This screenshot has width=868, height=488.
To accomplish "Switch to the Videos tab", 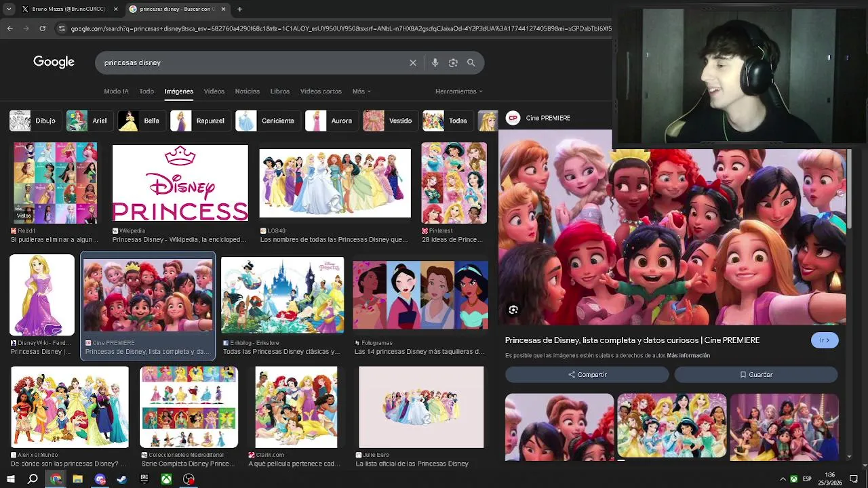I will coord(214,91).
